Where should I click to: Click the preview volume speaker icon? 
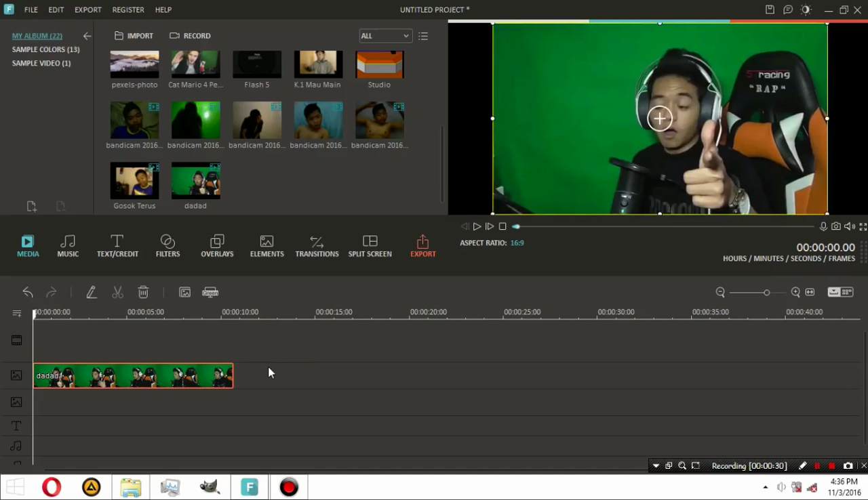tap(850, 226)
